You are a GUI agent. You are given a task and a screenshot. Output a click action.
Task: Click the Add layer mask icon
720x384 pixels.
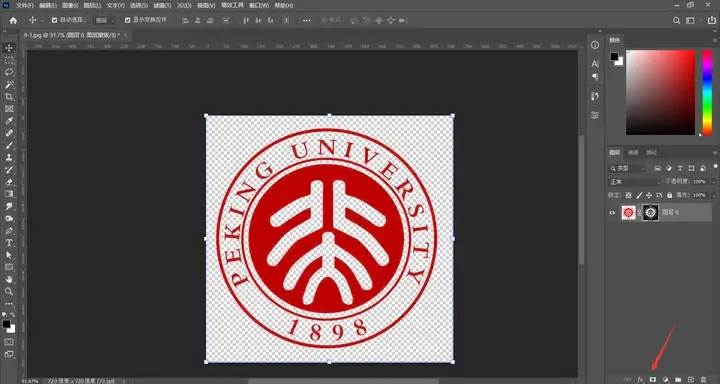click(652, 379)
